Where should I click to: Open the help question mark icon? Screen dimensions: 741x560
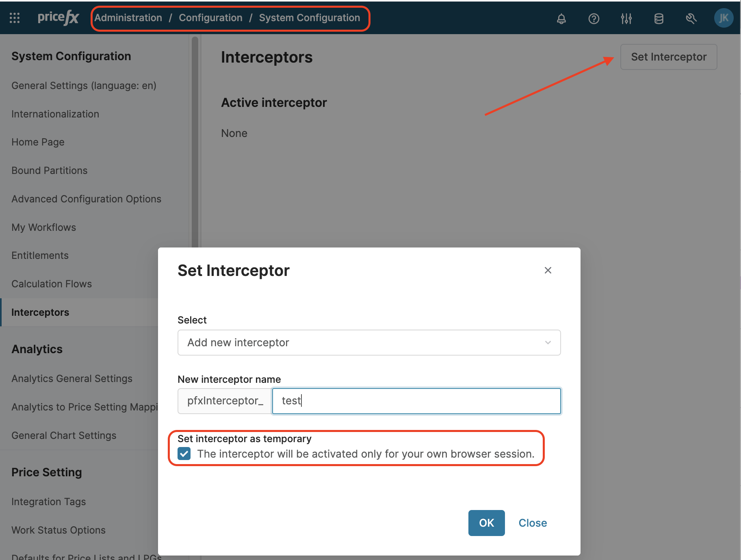coord(594,19)
